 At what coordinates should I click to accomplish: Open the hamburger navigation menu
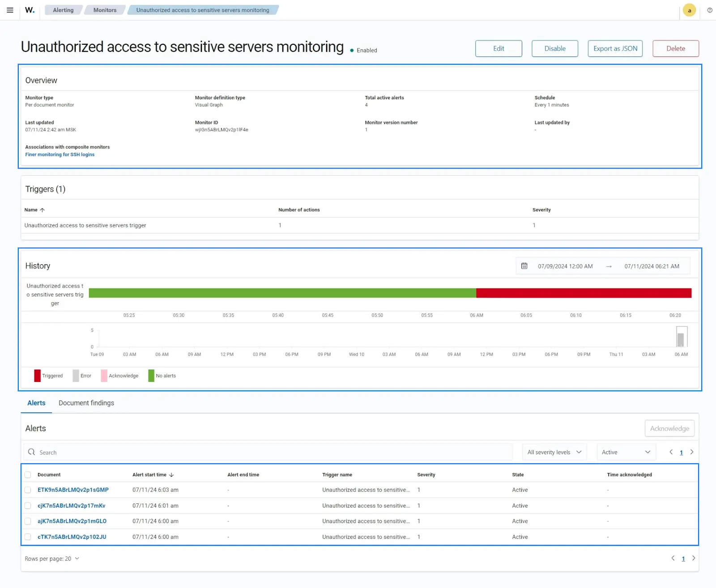(10, 10)
